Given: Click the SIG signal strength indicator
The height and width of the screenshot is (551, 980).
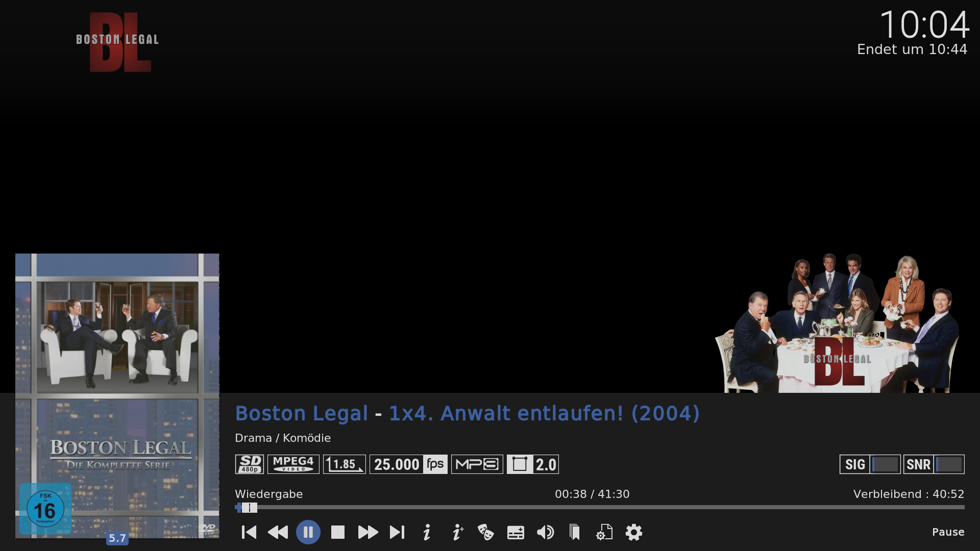Looking at the screenshot, I should 870,464.
